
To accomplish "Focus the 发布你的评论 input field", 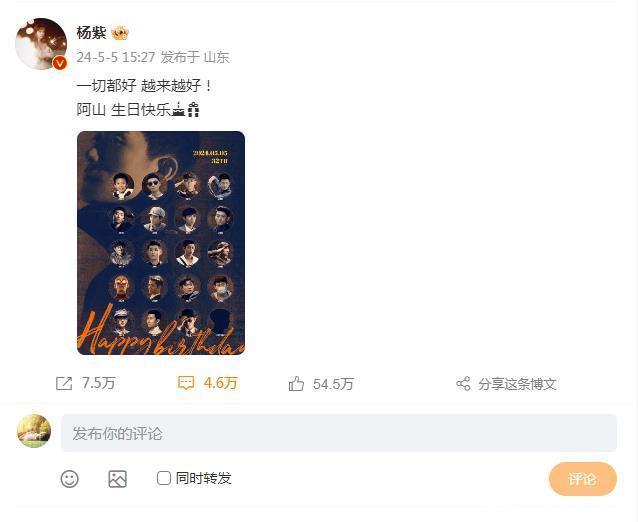I will (339, 433).
